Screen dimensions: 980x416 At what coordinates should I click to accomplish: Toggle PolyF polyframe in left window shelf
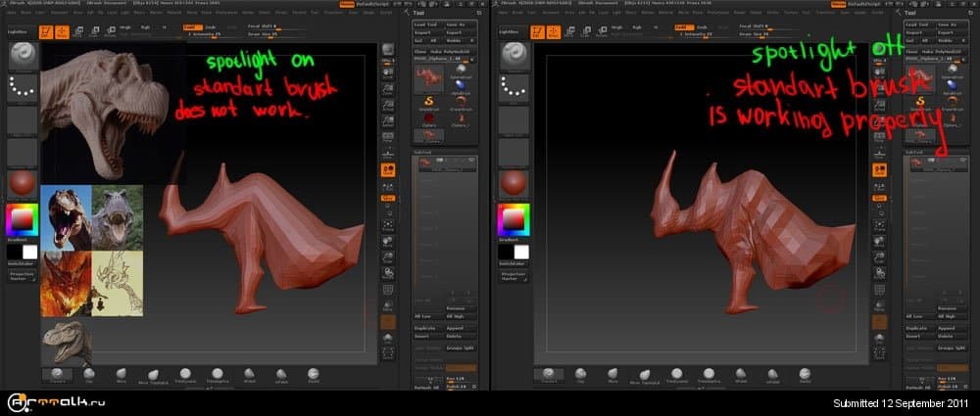tap(388, 290)
